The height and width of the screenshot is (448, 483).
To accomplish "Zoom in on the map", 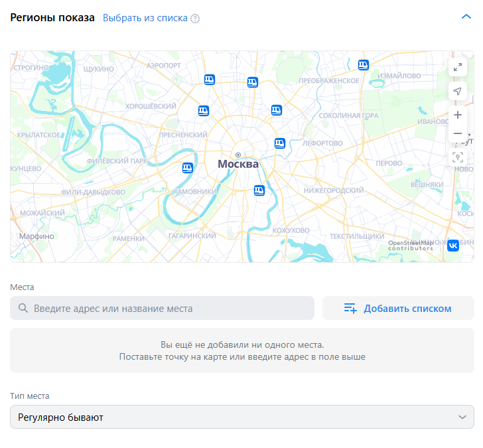I will [458, 115].
